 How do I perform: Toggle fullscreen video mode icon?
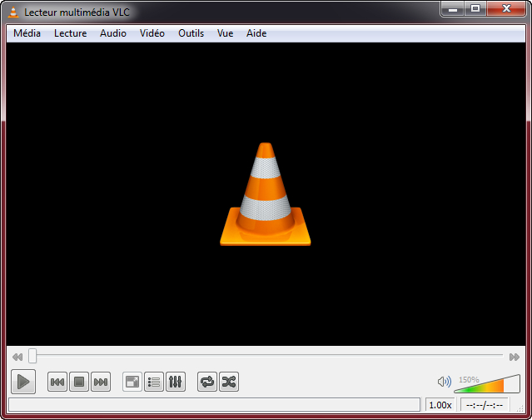click(132, 382)
